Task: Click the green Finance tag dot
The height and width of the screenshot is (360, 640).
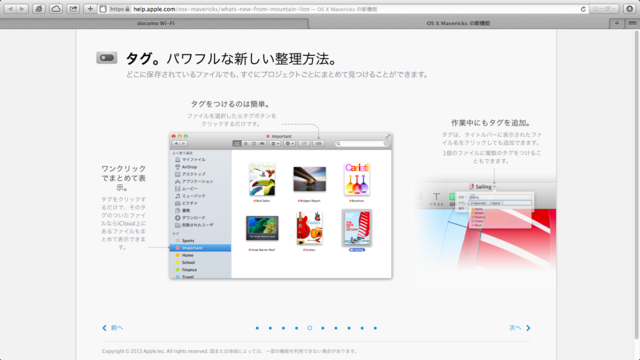Action: (x=178, y=270)
